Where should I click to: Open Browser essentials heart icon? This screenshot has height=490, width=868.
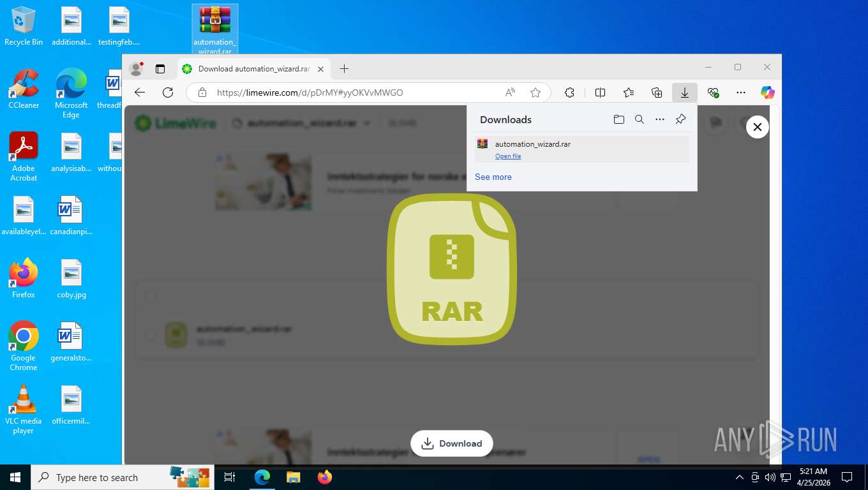pyautogui.click(x=714, y=93)
